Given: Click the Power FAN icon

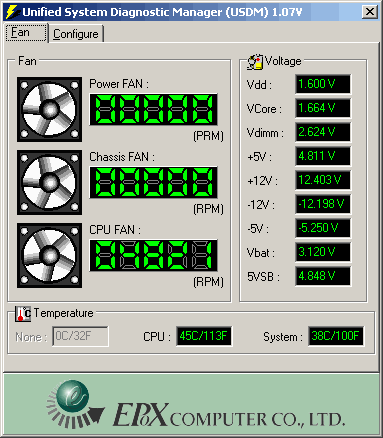Looking at the screenshot, I should (x=49, y=109).
